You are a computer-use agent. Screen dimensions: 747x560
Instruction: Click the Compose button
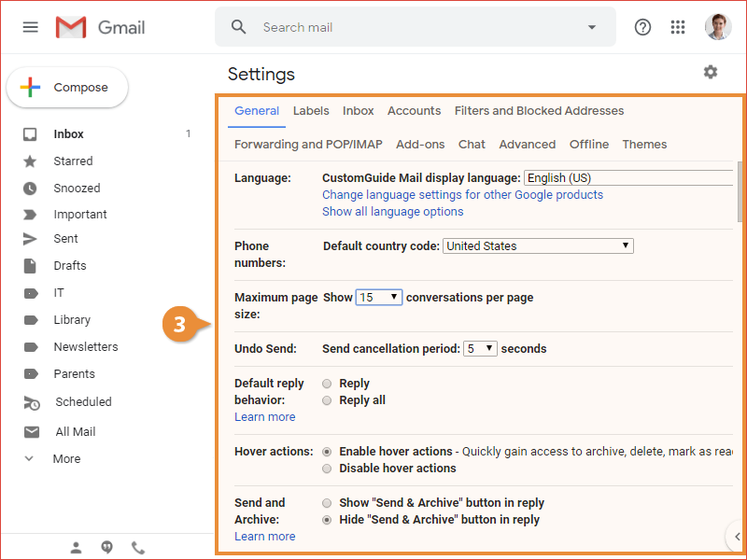pos(67,88)
